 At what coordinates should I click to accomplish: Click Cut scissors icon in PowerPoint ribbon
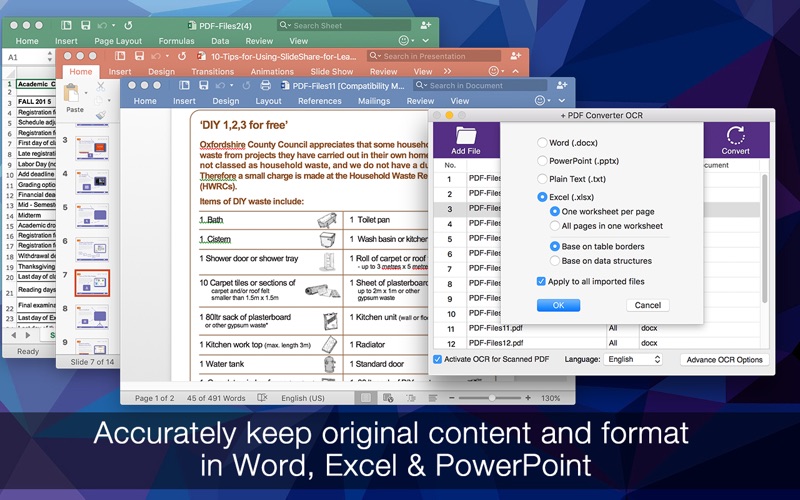tap(101, 86)
